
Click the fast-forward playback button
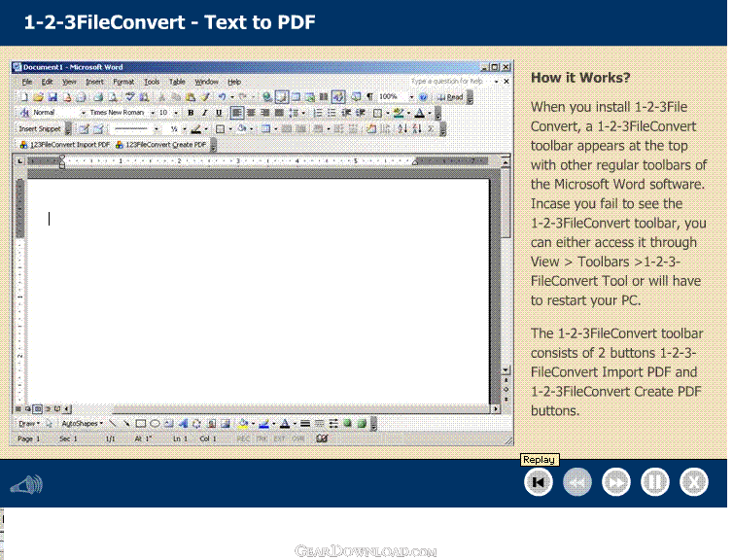pos(616,482)
